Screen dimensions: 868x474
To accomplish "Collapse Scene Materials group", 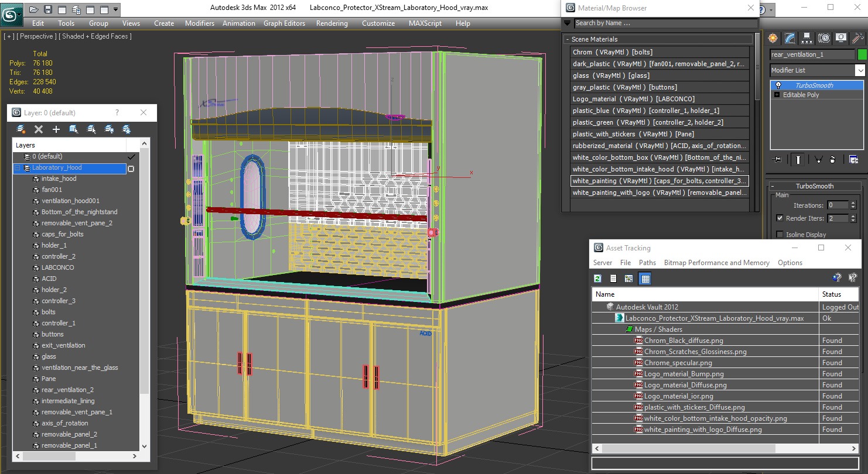I will [567, 39].
